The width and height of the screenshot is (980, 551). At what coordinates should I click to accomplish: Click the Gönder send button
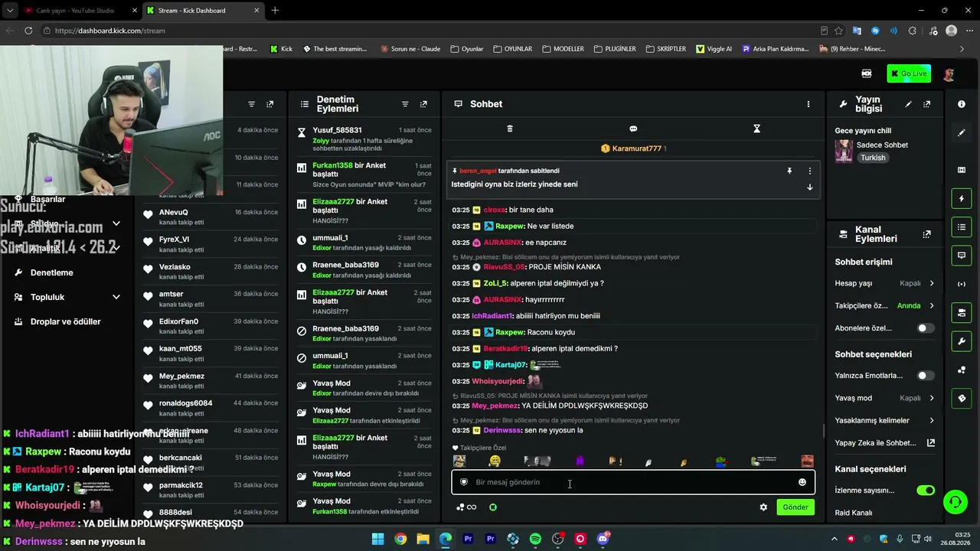click(795, 507)
